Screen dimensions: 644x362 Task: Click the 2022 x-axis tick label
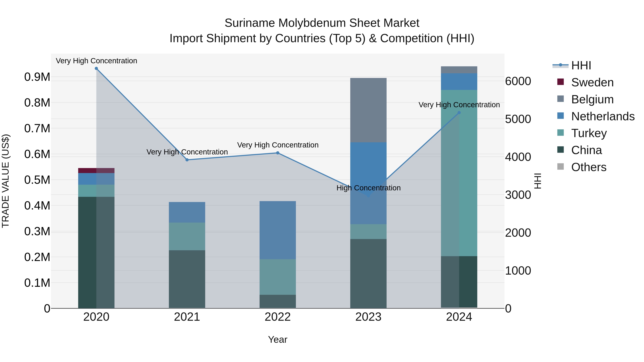point(278,317)
